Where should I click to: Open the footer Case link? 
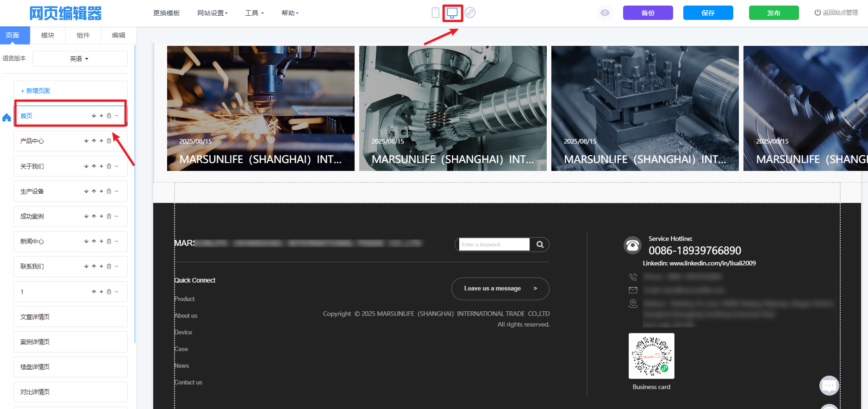(x=181, y=349)
